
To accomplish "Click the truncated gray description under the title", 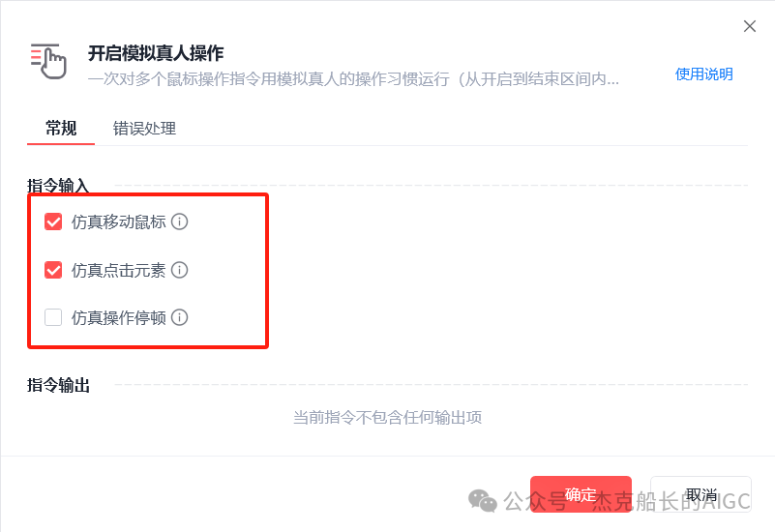I will pyautogui.click(x=353, y=79).
